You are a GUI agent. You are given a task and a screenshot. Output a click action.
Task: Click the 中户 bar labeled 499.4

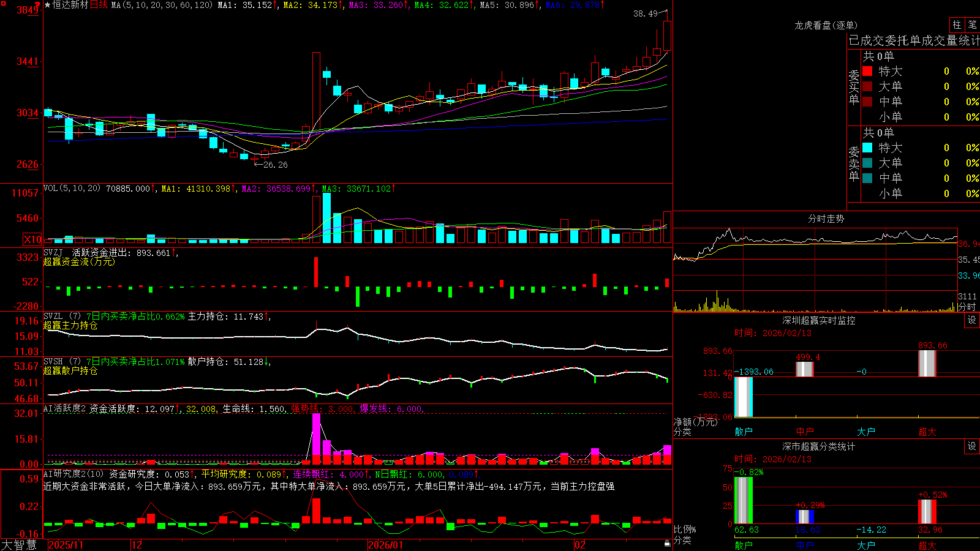coord(805,369)
